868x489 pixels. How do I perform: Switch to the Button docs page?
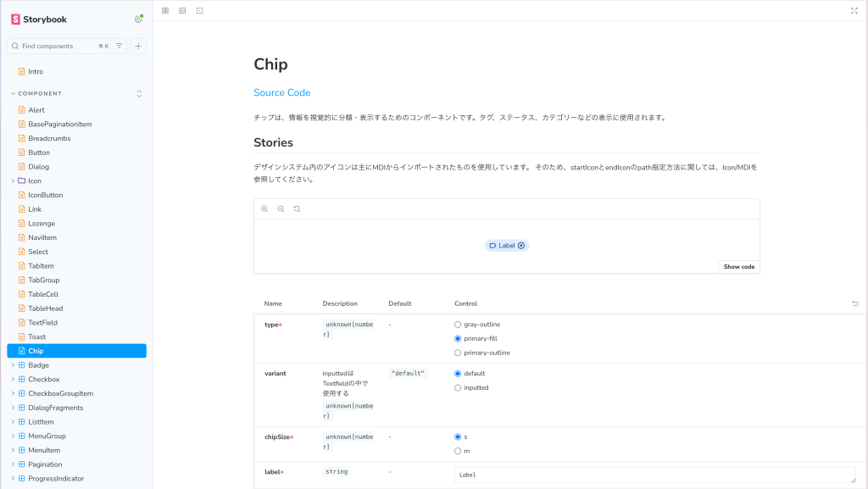tap(38, 152)
